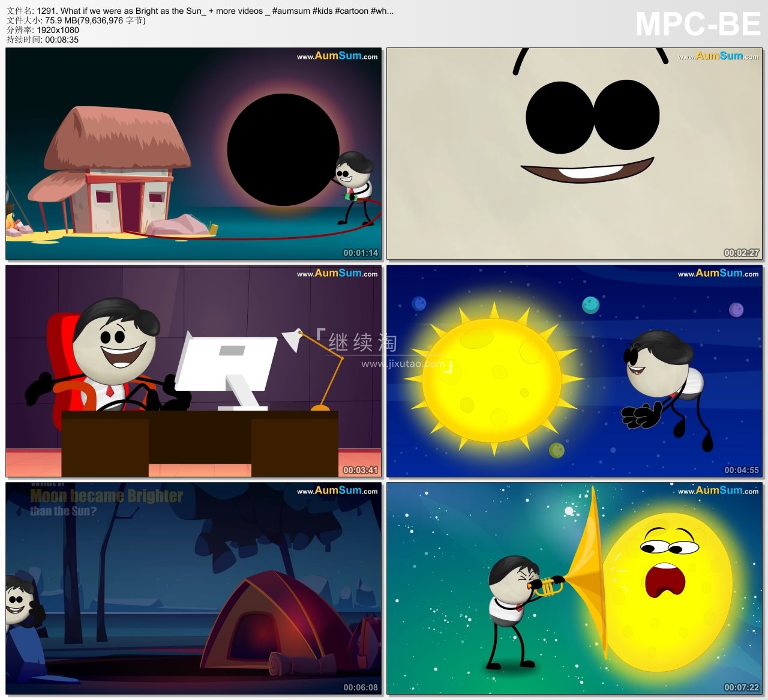Click the 00:01:14 timestamp
The height and width of the screenshot is (700, 768).
[x=361, y=253]
